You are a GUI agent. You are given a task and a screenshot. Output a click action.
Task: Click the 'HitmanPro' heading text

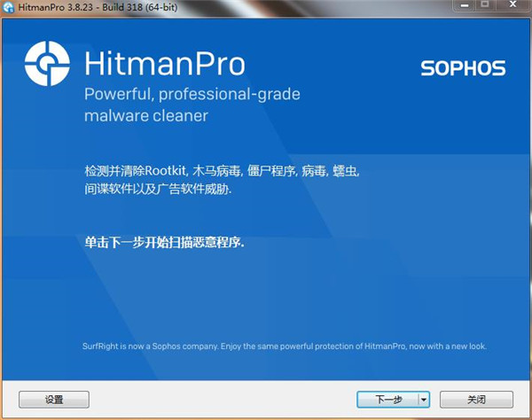pos(165,64)
